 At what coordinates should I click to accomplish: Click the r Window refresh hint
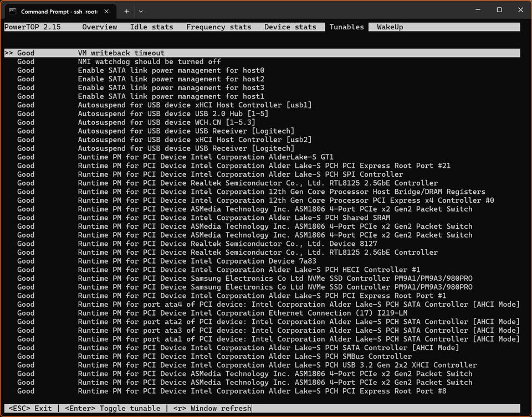[x=212, y=408]
